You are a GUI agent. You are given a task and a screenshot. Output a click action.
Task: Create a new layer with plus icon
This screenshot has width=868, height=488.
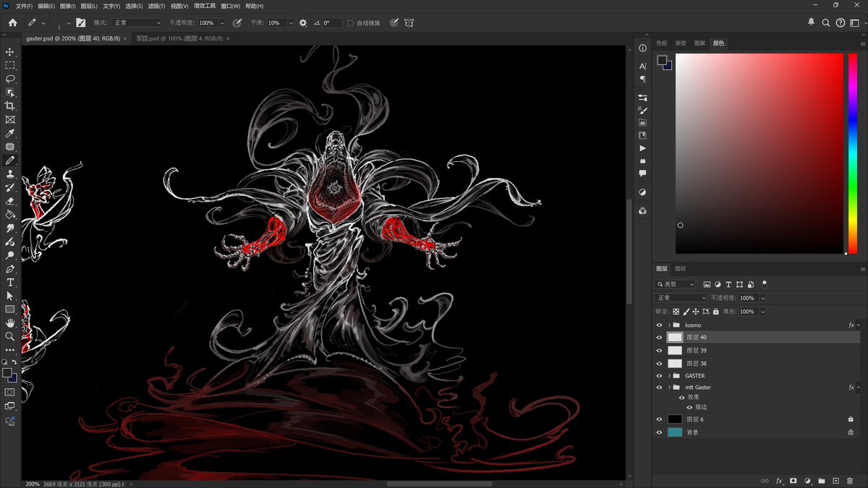coord(835,481)
